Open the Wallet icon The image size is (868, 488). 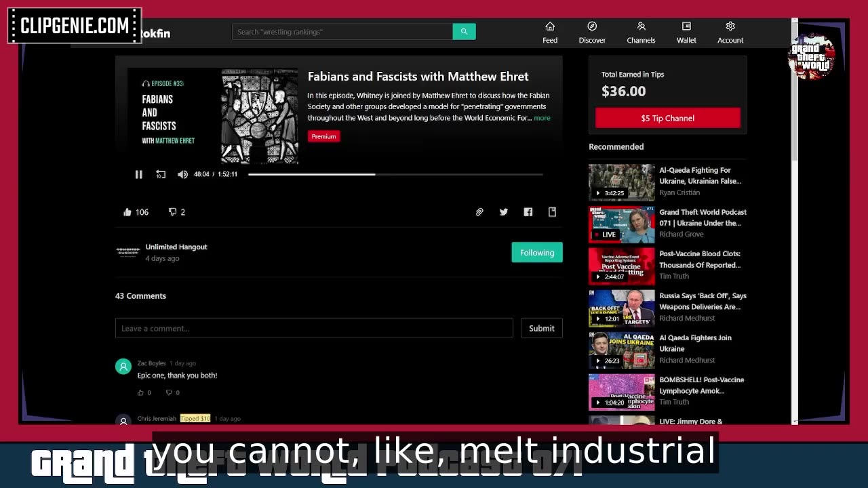686,26
